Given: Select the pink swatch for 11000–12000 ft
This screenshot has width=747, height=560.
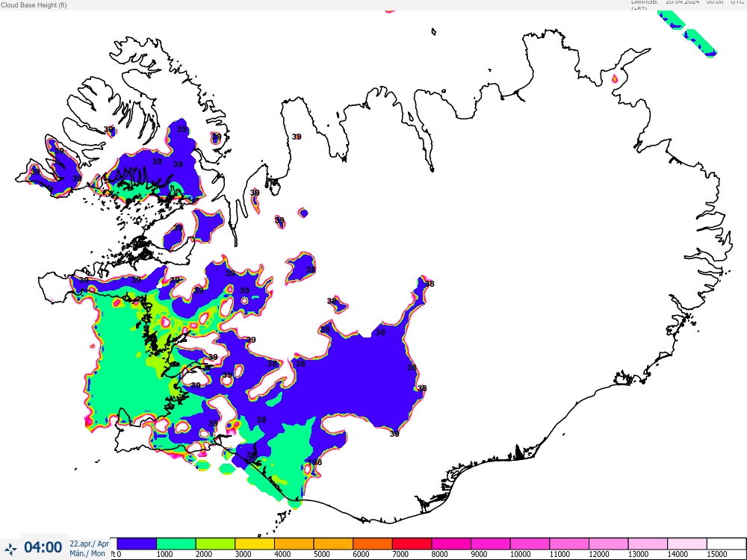Looking at the screenshot, I should (x=568, y=544).
